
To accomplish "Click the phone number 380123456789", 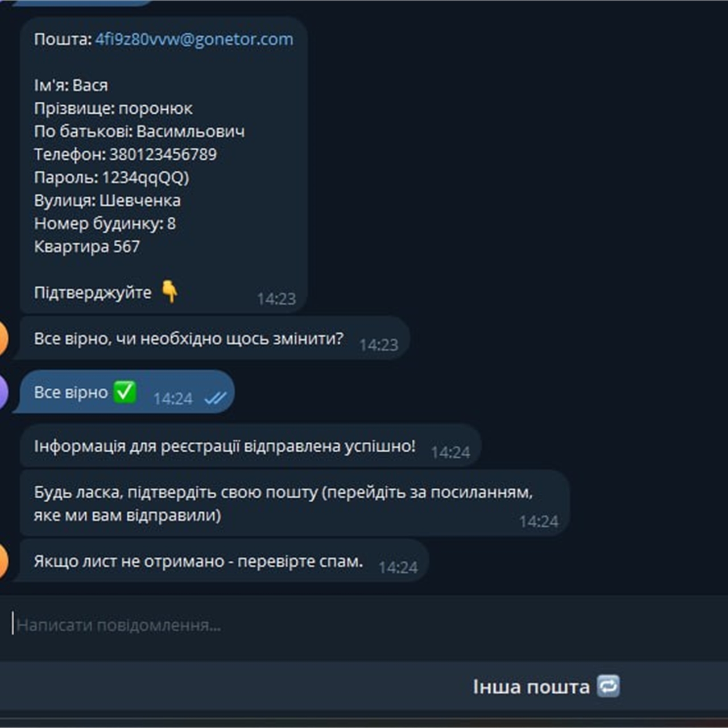I will click(x=163, y=154).
